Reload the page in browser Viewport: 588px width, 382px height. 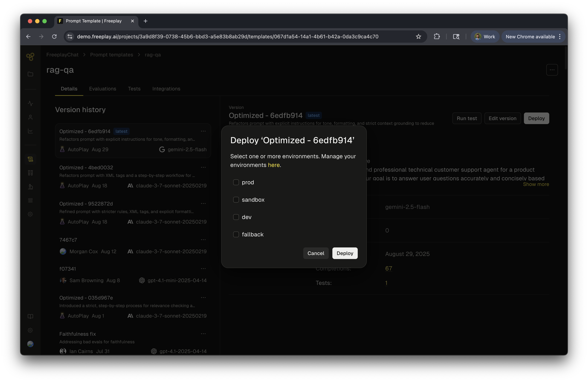pos(54,37)
